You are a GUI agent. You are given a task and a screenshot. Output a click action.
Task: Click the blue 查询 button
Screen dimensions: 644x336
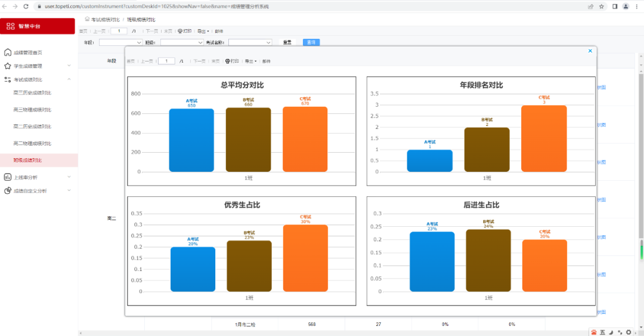[x=311, y=42]
